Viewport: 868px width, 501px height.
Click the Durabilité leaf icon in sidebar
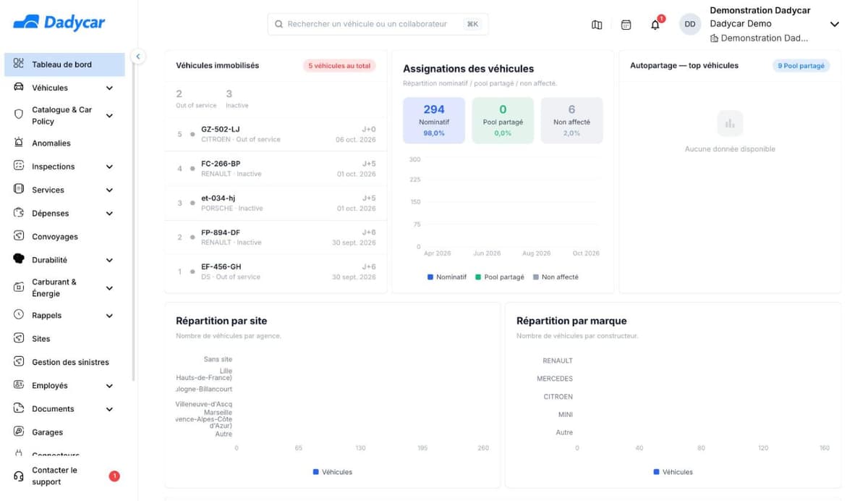[x=19, y=259]
